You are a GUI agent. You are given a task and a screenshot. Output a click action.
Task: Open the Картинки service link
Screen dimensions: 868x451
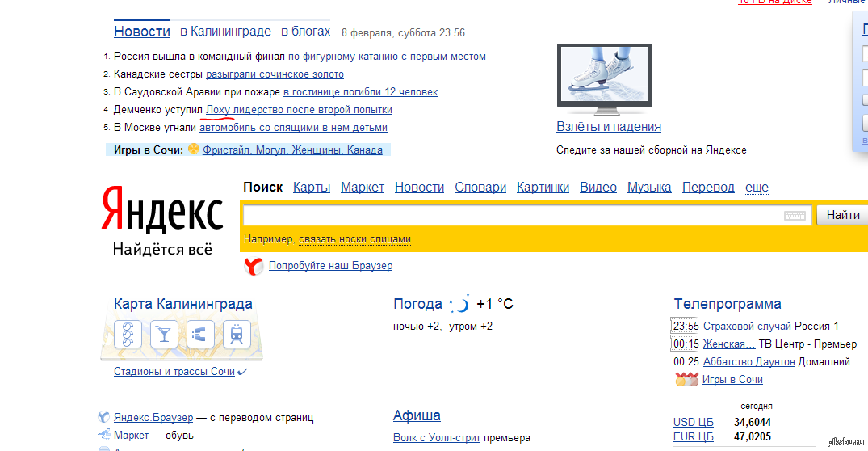543,188
